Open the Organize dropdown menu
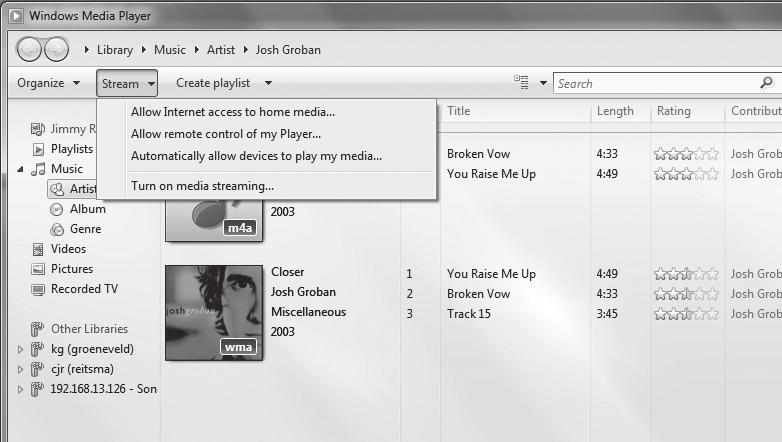The height and width of the screenshot is (442, 782). pyautogui.click(x=48, y=83)
